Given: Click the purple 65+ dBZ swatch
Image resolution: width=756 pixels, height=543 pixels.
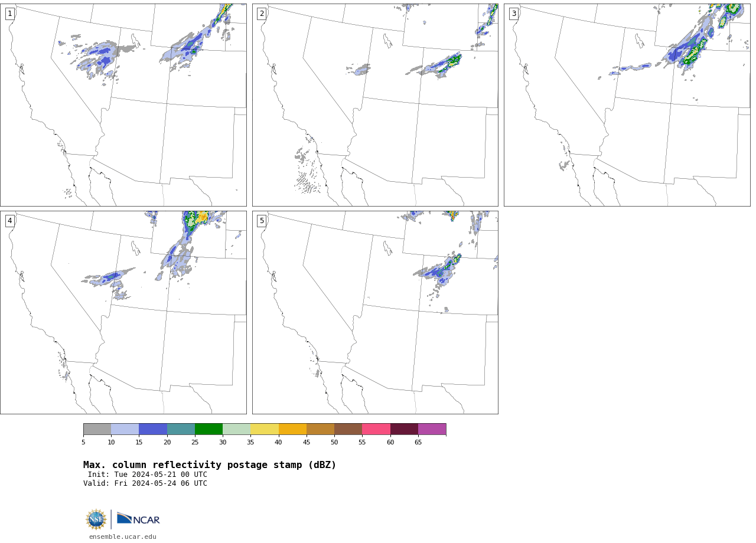Looking at the screenshot, I should (432, 429).
